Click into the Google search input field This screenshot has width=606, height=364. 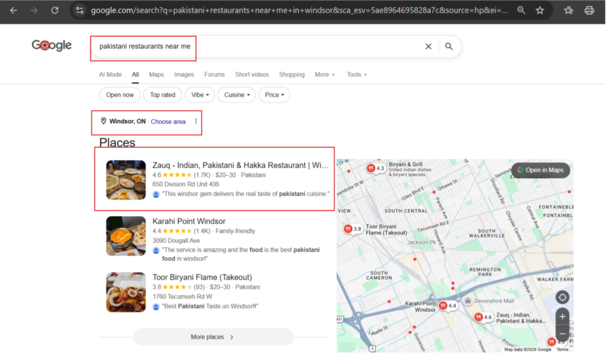259,46
